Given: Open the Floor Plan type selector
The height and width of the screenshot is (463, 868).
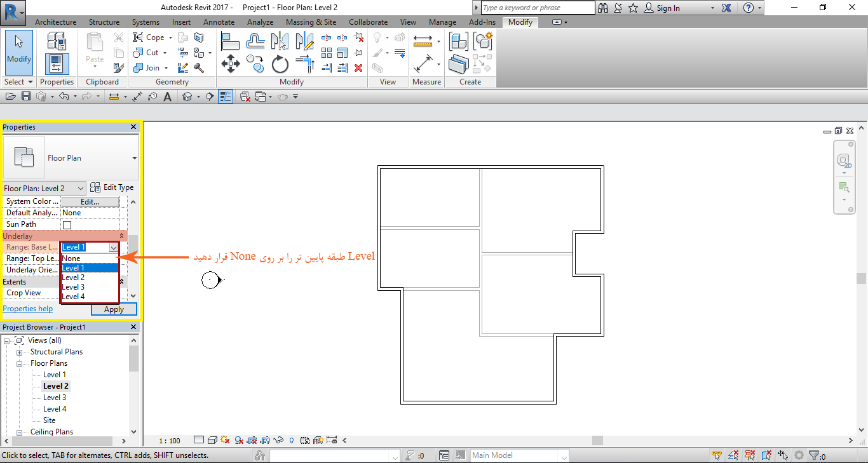Looking at the screenshot, I should (x=71, y=158).
